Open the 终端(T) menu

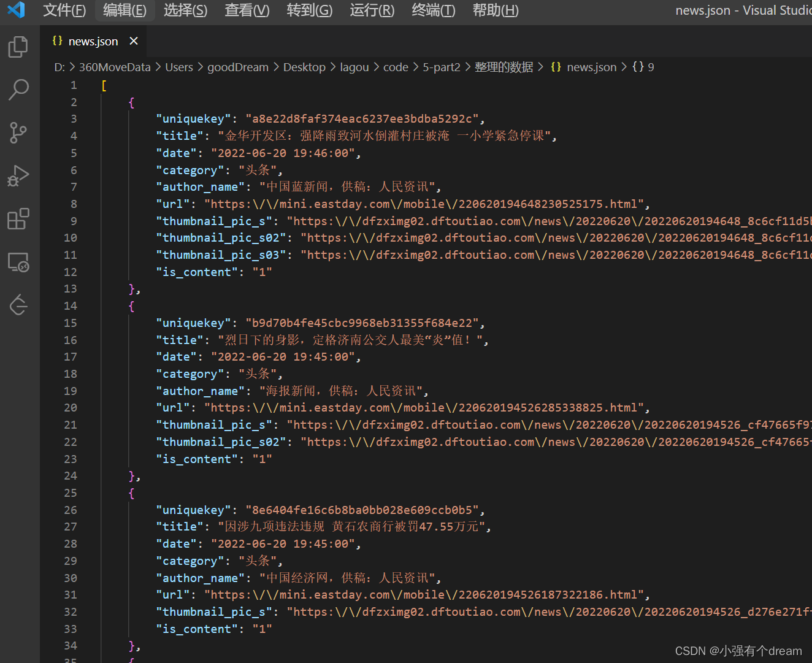[x=434, y=10]
